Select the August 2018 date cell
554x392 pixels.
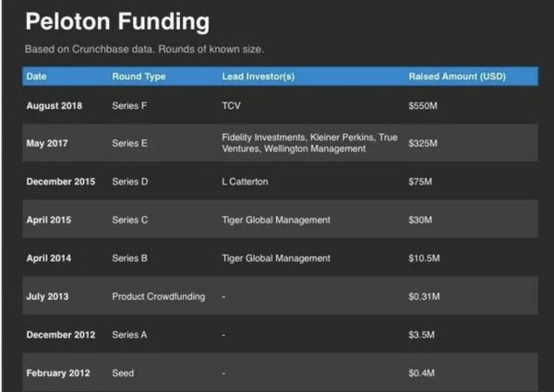point(54,106)
